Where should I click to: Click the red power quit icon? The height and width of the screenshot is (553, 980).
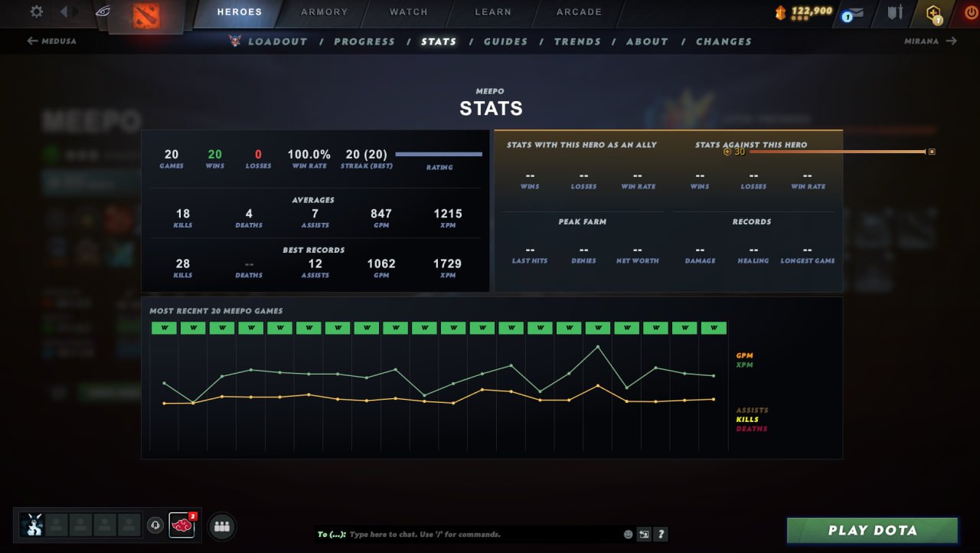[x=970, y=13]
